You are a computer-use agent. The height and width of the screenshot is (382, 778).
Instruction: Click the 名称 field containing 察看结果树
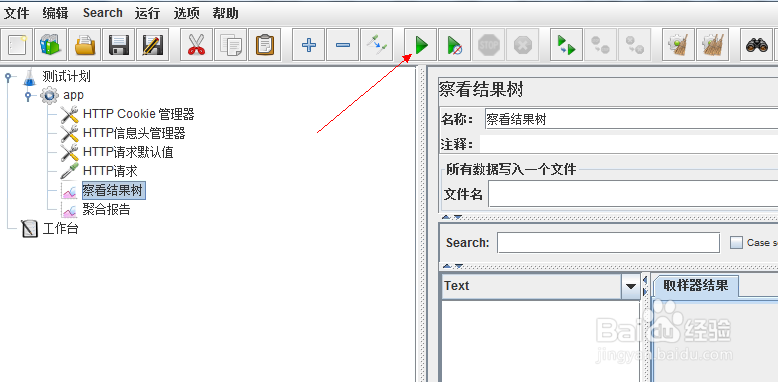pyautogui.click(x=631, y=119)
